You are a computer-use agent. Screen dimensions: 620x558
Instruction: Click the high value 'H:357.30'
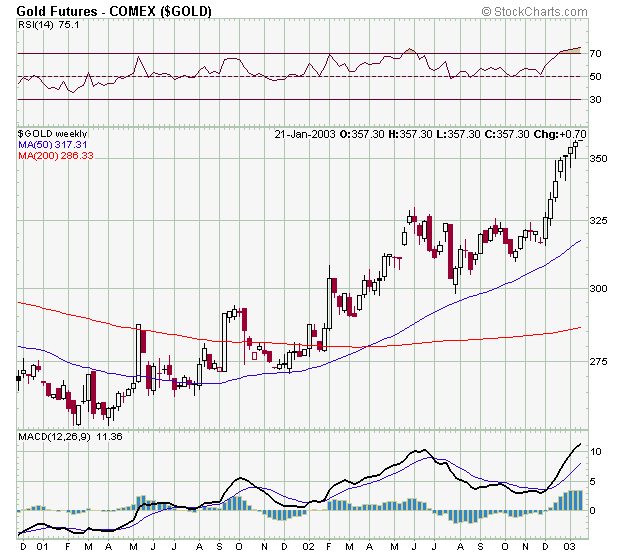pos(410,134)
